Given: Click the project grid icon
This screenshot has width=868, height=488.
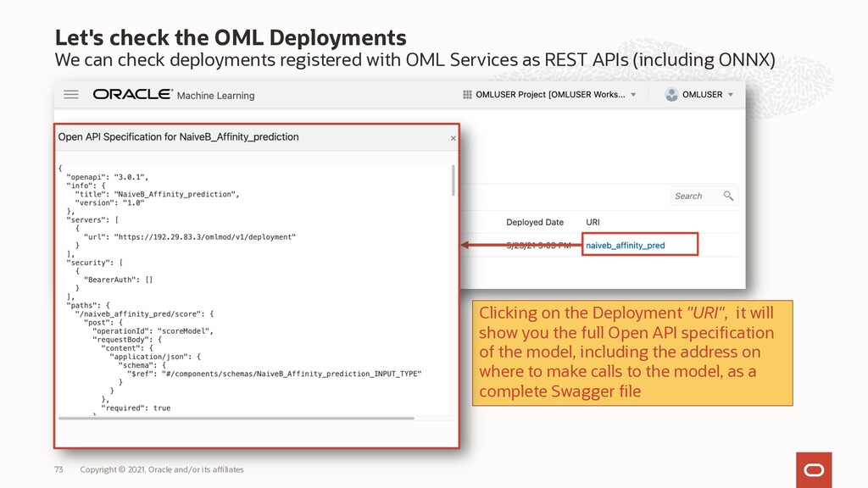Looking at the screenshot, I should tap(467, 95).
